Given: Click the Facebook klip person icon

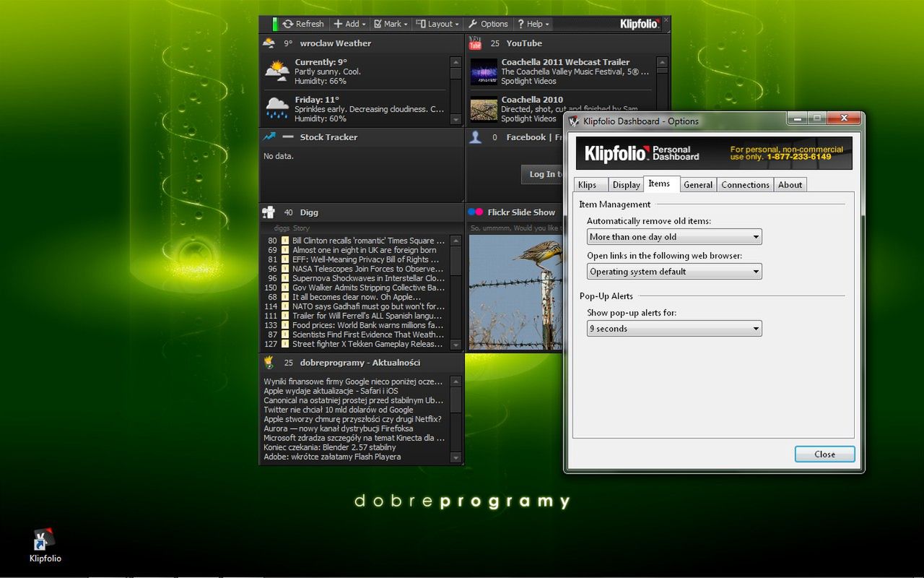Looking at the screenshot, I should (475, 137).
